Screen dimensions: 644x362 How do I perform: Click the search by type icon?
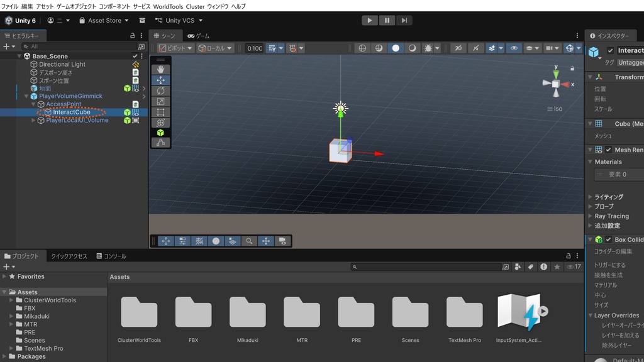pyautogui.click(x=518, y=266)
